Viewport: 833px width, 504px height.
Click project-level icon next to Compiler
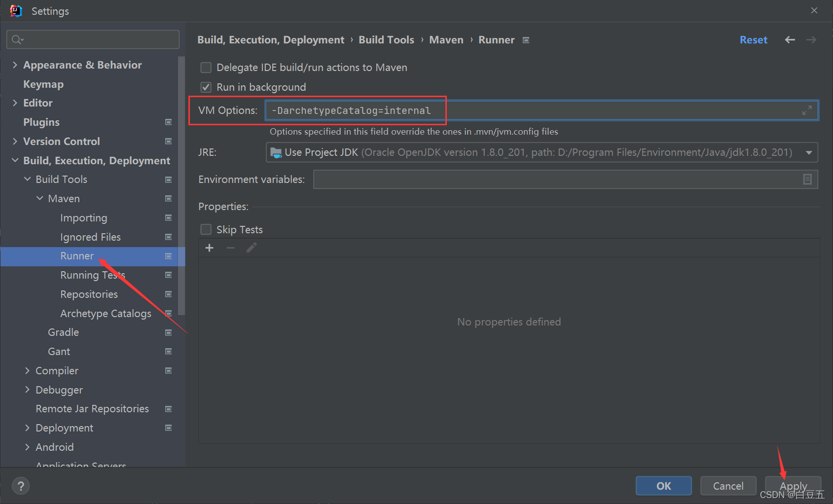pos(168,370)
